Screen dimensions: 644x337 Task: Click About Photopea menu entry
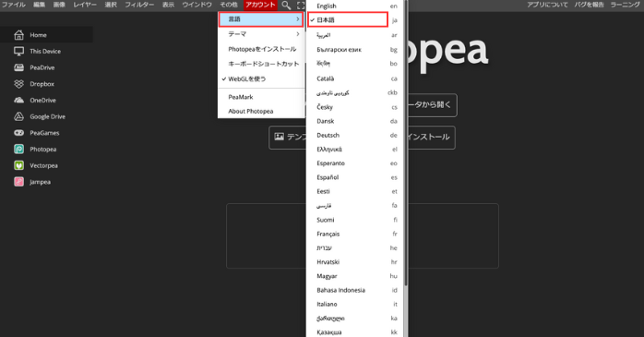tap(261, 111)
